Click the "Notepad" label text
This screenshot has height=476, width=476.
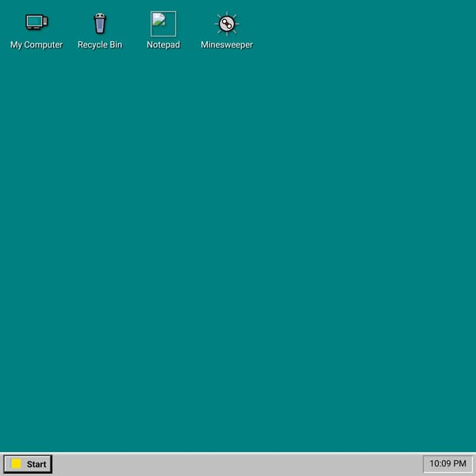(x=163, y=45)
